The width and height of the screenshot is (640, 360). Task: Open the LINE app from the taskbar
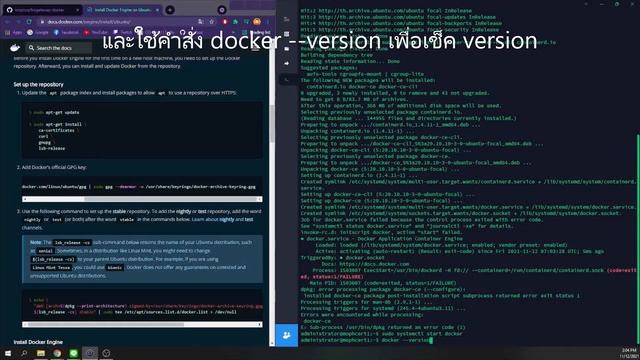point(73,353)
